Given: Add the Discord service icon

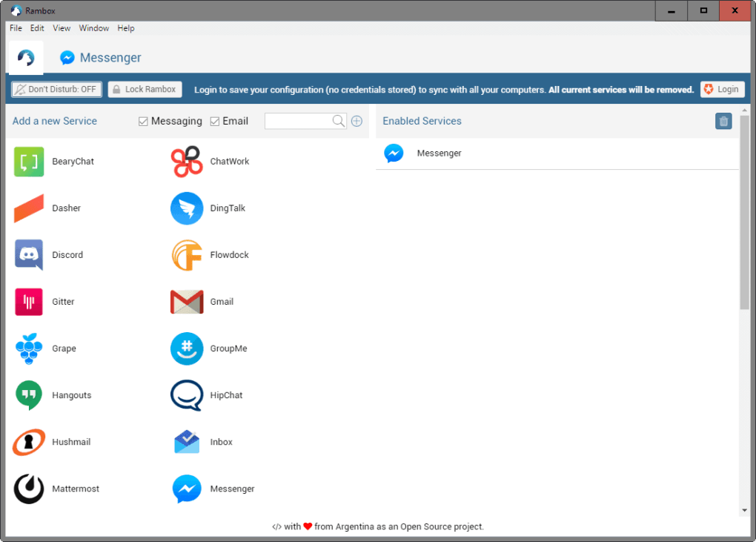Looking at the screenshot, I should [x=29, y=254].
